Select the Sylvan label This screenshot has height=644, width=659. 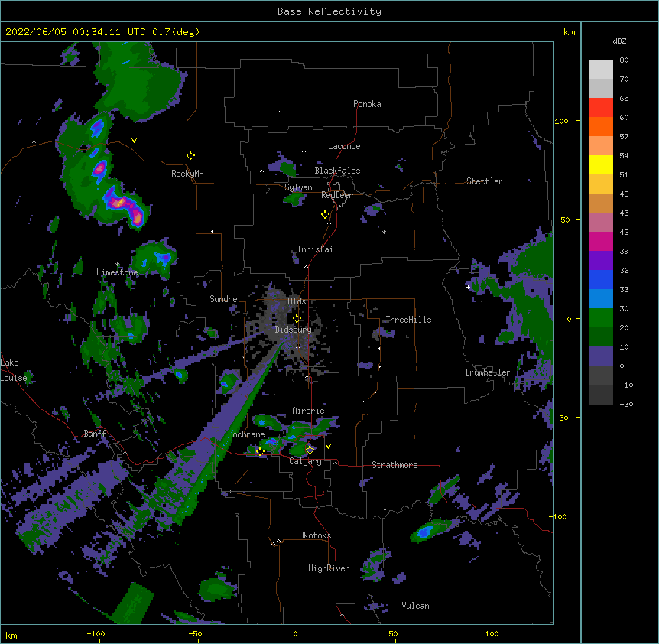coord(298,187)
